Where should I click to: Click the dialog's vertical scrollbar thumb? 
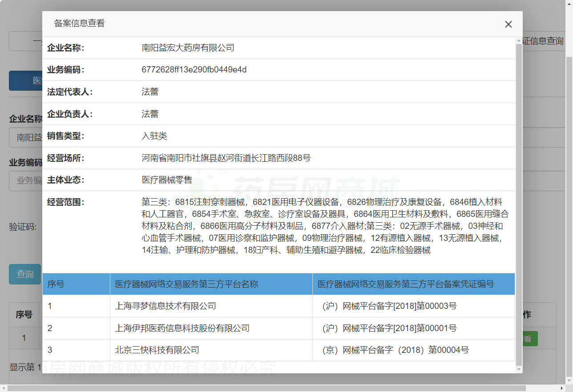[519, 200]
